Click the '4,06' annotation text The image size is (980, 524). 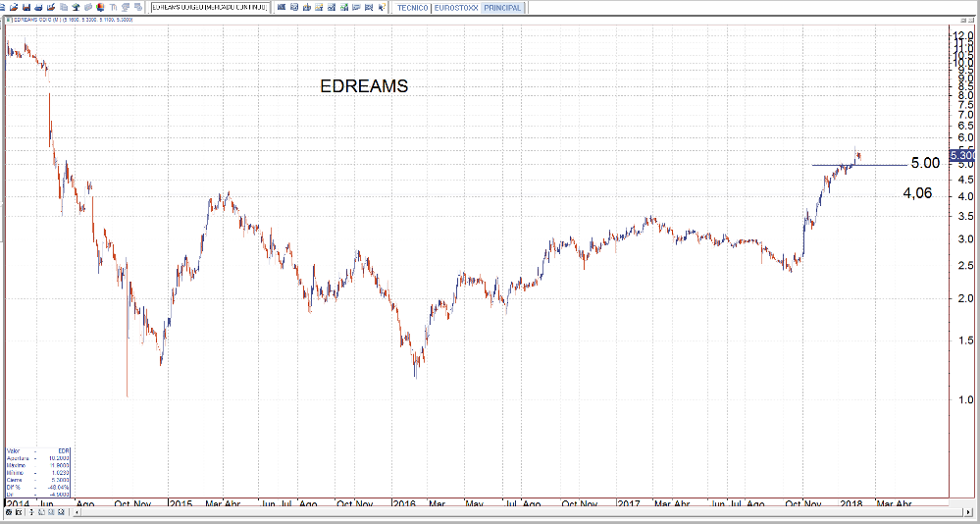(x=917, y=194)
